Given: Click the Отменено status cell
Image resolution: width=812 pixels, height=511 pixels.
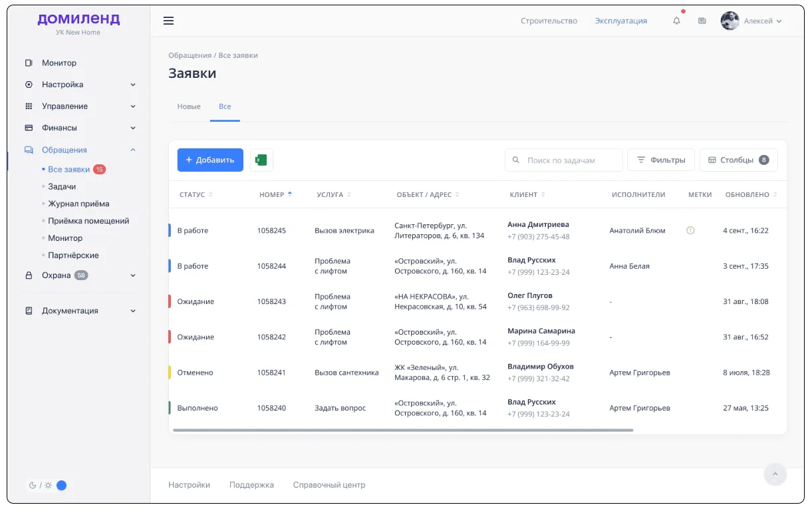Looking at the screenshot, I should [x=195, y=373].
